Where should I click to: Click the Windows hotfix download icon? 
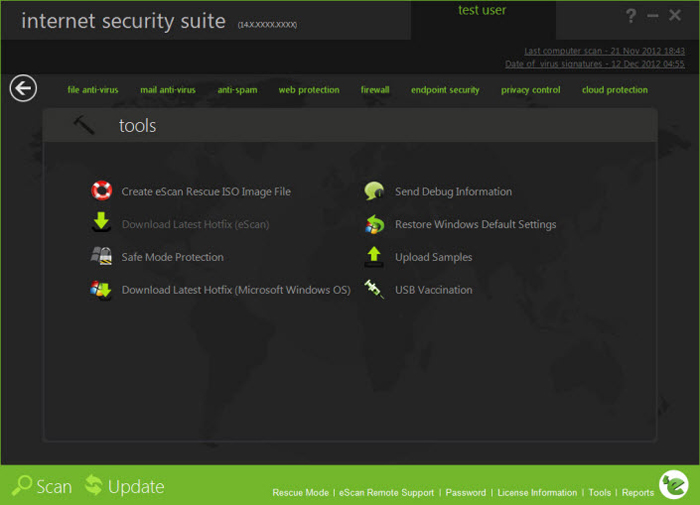pos(101,290)
